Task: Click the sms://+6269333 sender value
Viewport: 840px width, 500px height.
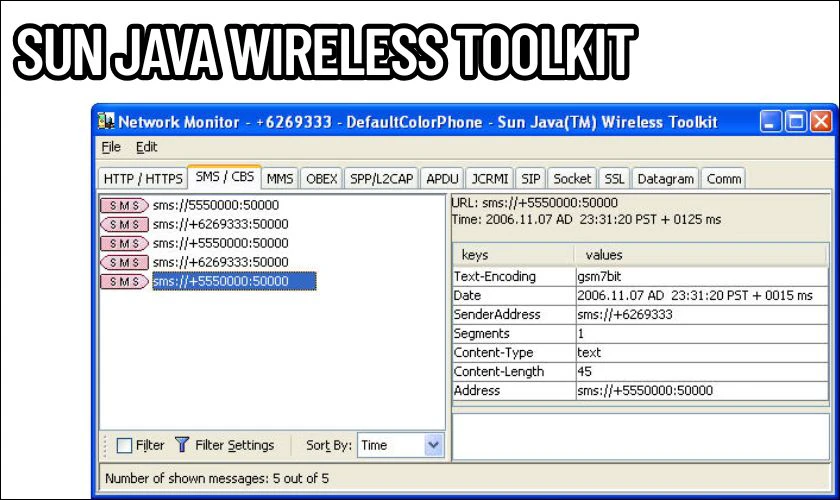Action: (x=702, y=315)
